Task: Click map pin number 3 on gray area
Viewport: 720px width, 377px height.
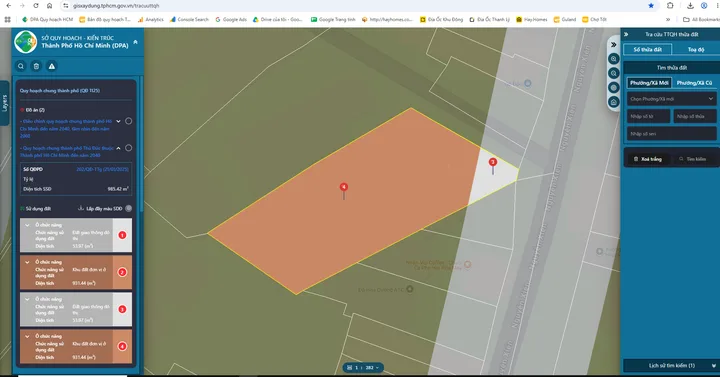Action: click(x=493, y=162)
